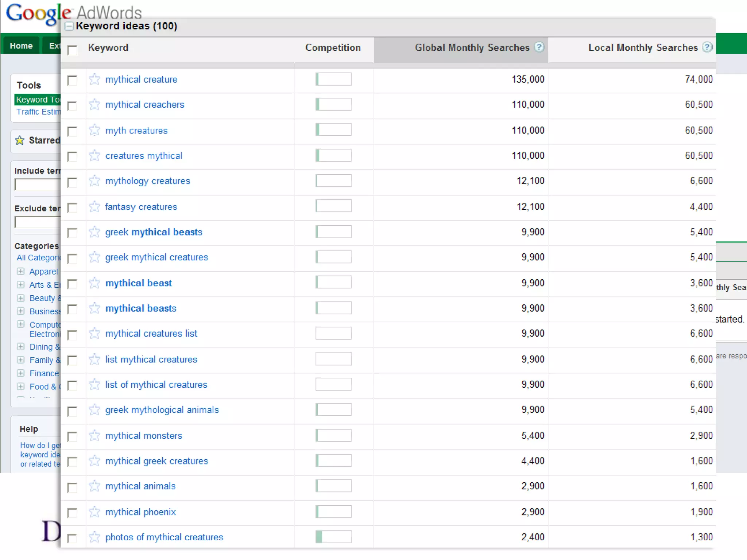Open the 'mythical creature' keyword link
The image size is (747, 560).
(x=141, y=79)
